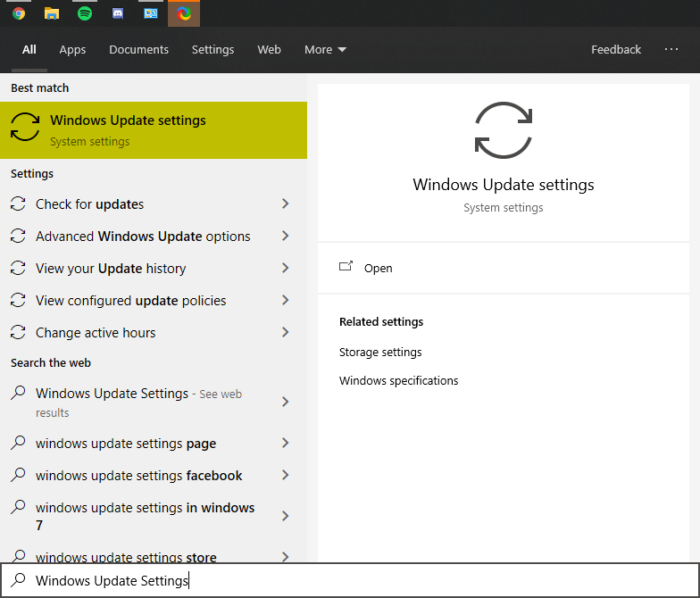Click 'View your Update history' result text

click(x=111, y=268)
